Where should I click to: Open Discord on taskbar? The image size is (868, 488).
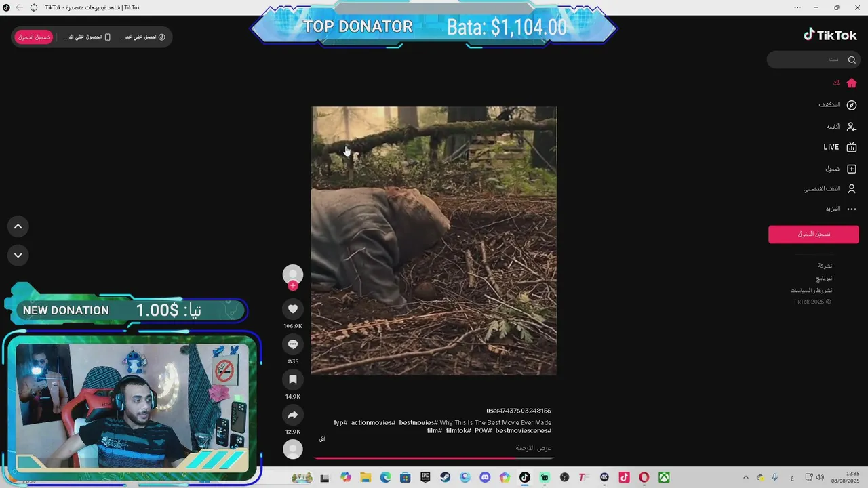coord(485,478)
